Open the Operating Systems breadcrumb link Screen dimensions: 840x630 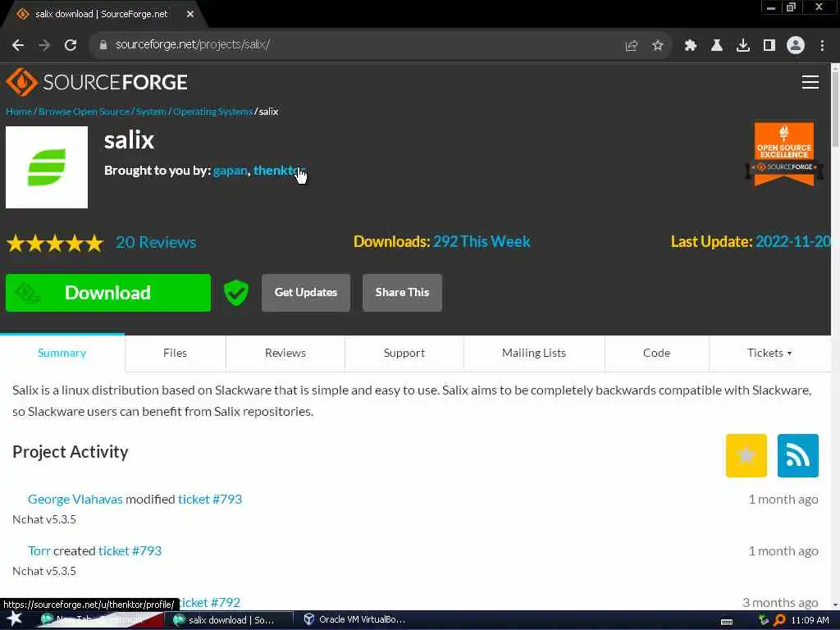click(212, 112)
